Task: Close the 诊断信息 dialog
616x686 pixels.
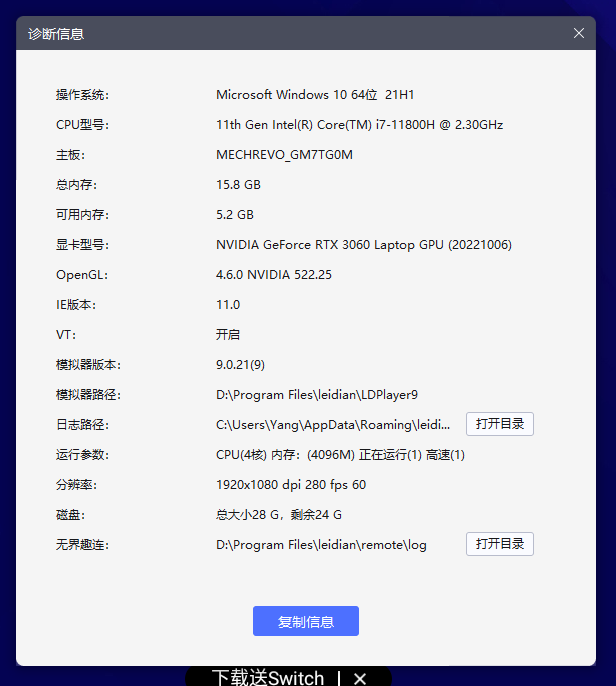Action: click(x=579, y=33)
